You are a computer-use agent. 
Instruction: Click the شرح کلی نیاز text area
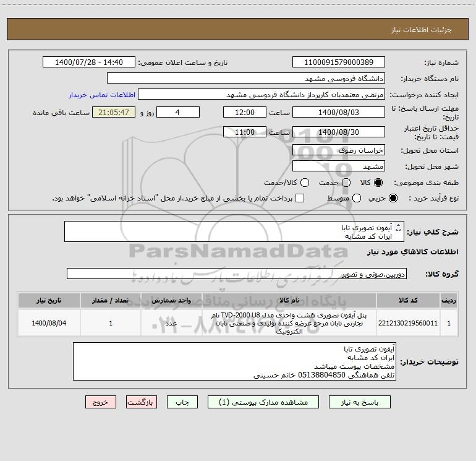tap(234, 231)
